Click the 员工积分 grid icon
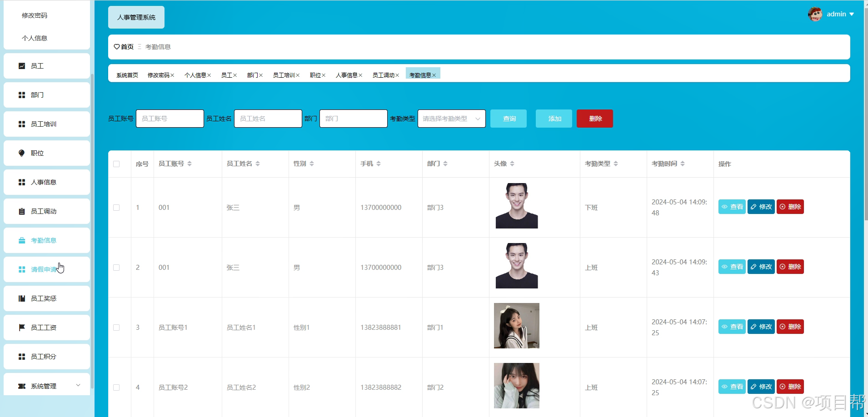Viewport: 868px width, 417px height. 21,357
